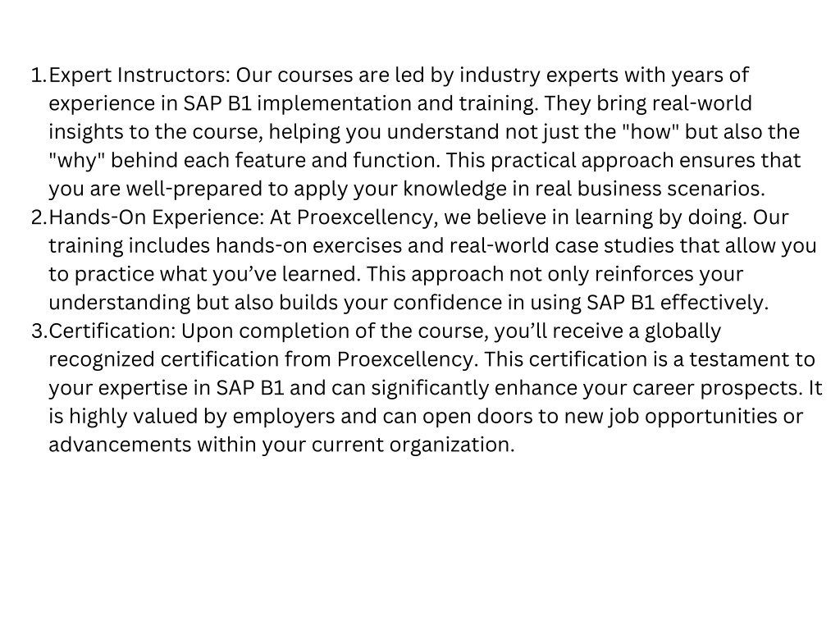This screenshot has height=630, width=840.
Task: Click the 'Hands-On Experience:' heading text
Action: click(x=157, y=217)
